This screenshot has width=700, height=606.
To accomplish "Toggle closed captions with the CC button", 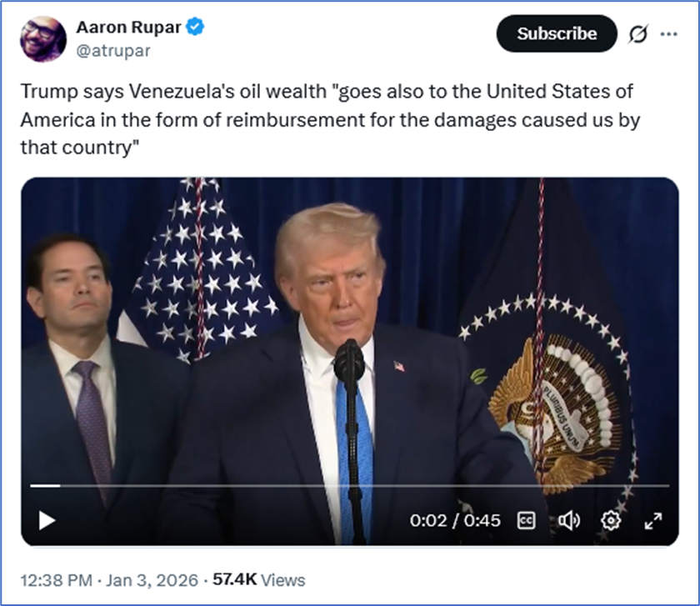I will click(x=527, y=521).
